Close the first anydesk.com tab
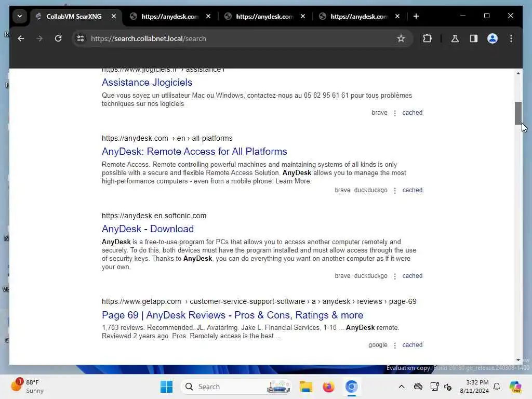532x399 pixels. point(208,16)
